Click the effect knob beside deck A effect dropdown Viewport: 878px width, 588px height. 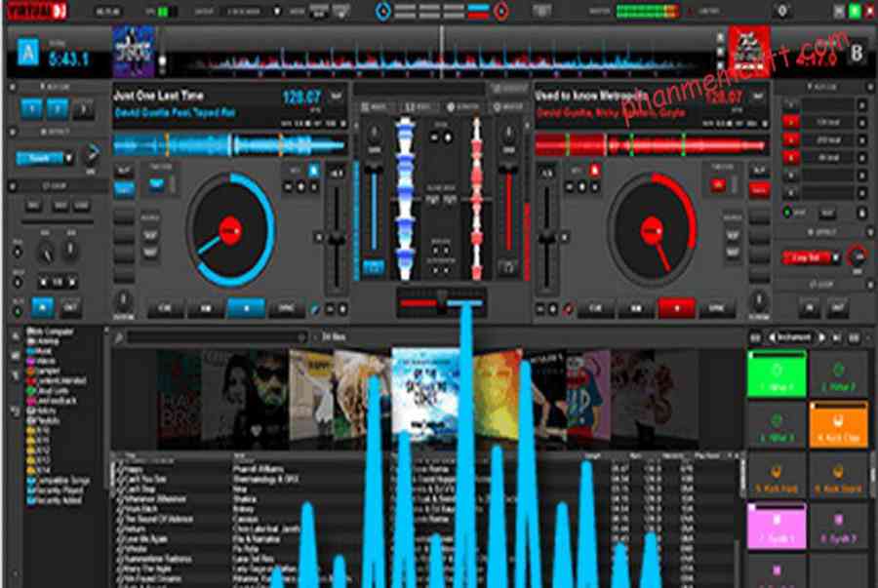point(92,153)
